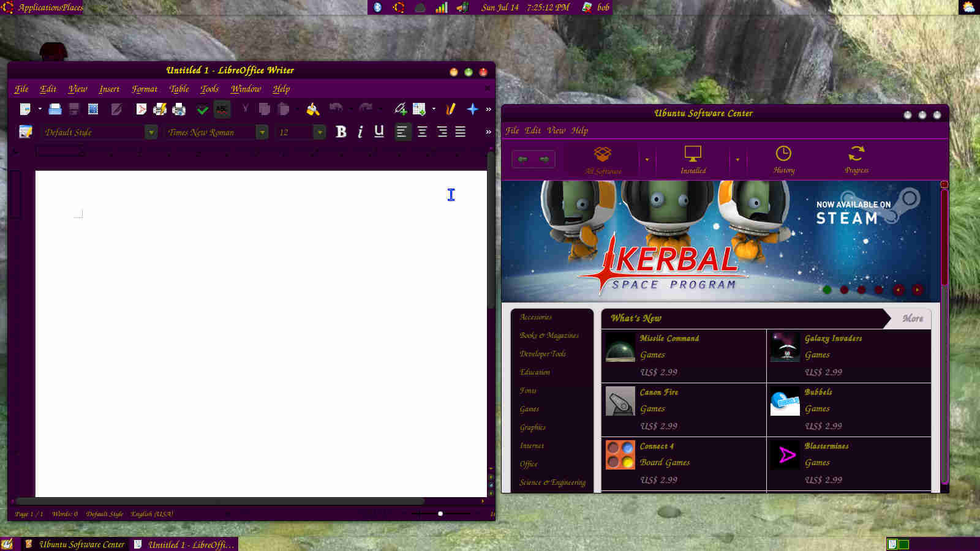980x551 pixels.
Task: Go back in Software Center navigation
Action: [x=522, y=159]
